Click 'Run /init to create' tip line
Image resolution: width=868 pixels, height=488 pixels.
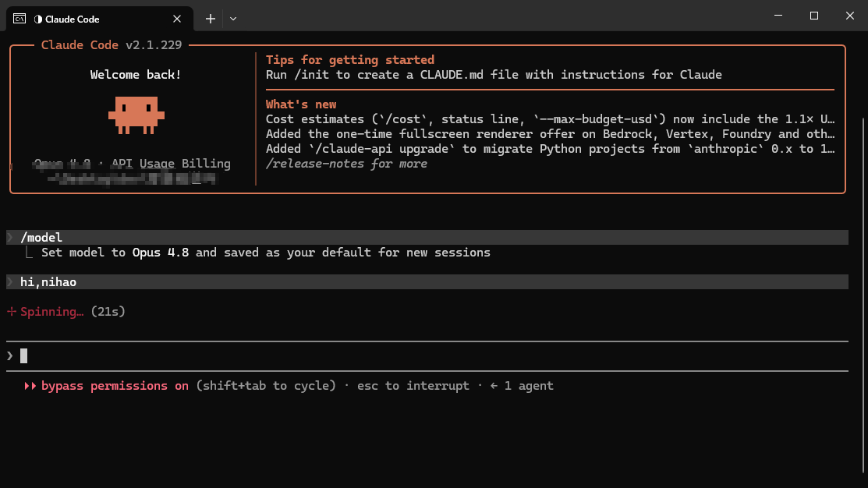(494, 75)
